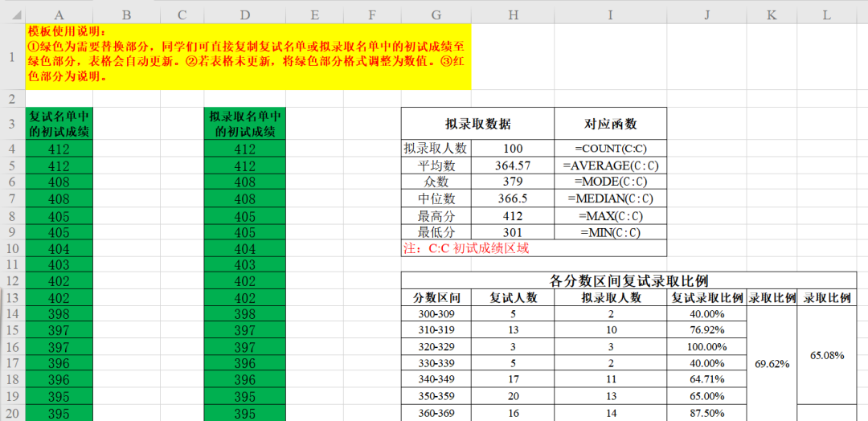Select the 310-319 score range cell
Image resolution: width=868 pixels, height=421 pixels.
tap(436, 331)
